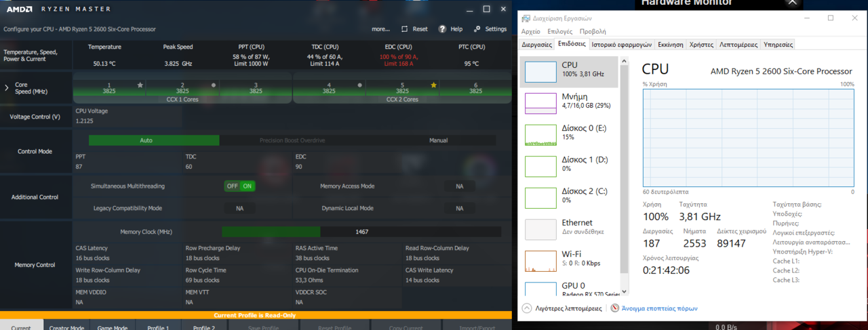Screen dimensions: 868x330
Task: Expand the Core Speed (MHz) section
Action: (7, 87)
